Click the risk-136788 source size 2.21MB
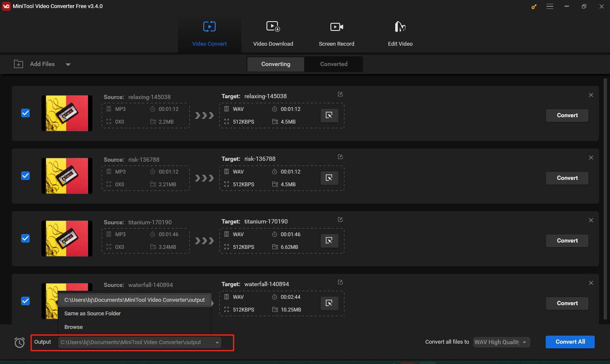Viewport: 610px width, 364px height. coord(167,184)
